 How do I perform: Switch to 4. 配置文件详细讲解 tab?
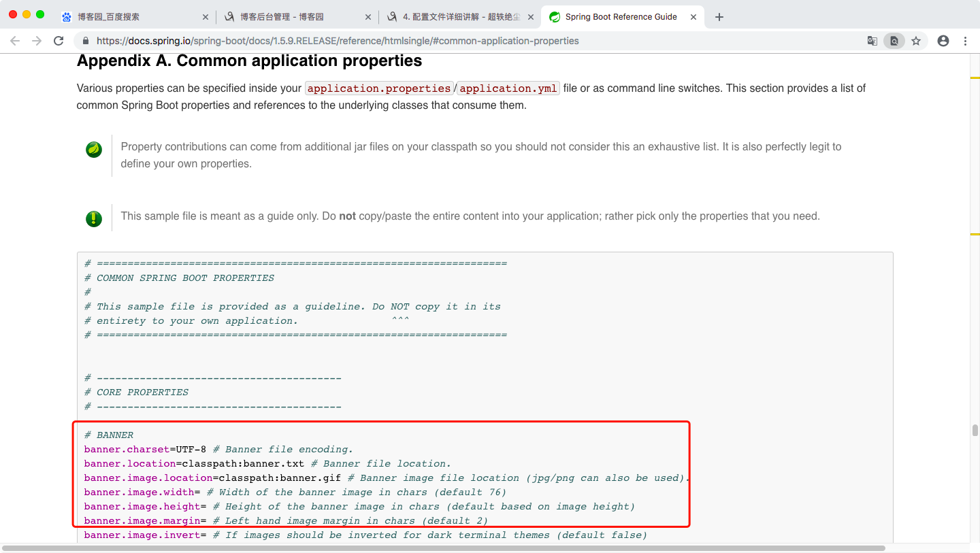coord(460,17)
